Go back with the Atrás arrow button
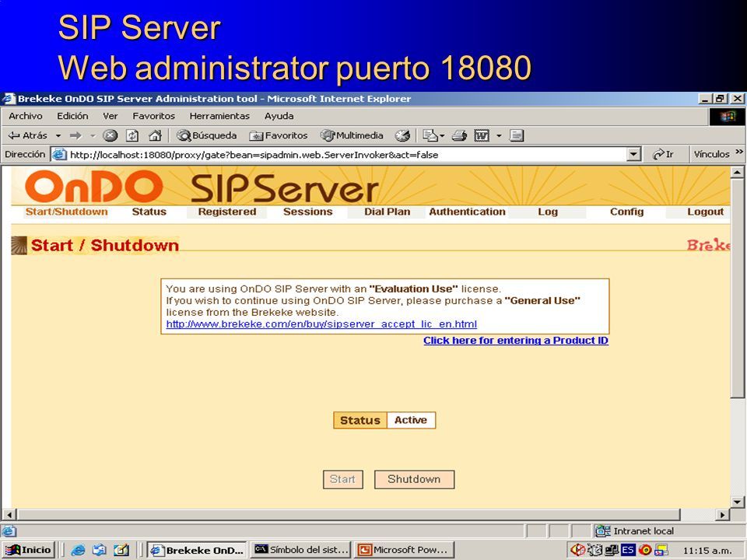 (28, 135)
